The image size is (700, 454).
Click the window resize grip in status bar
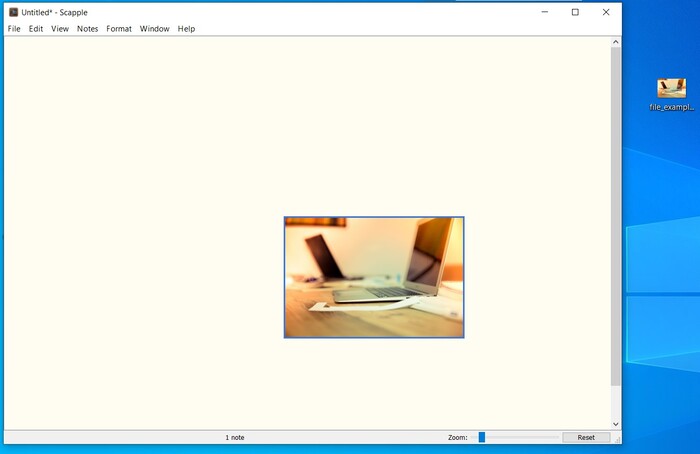(x=617, y=440)
